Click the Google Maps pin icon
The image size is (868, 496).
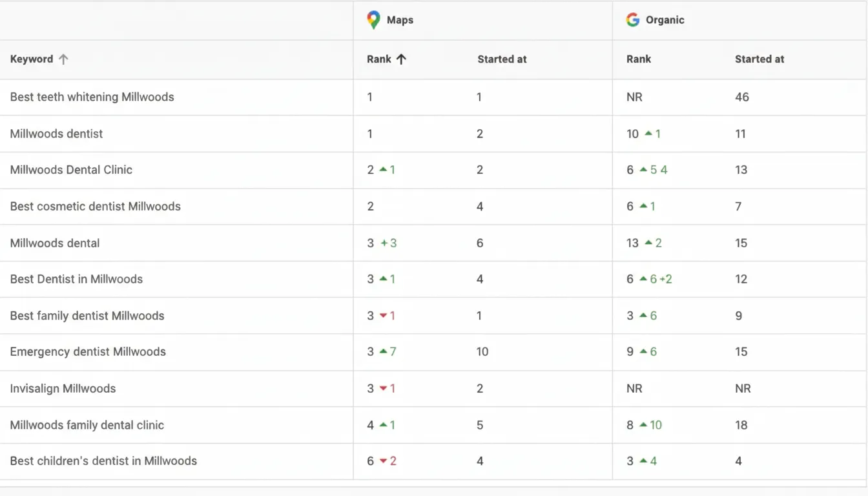pyautogui.click(x=373, y=20)
